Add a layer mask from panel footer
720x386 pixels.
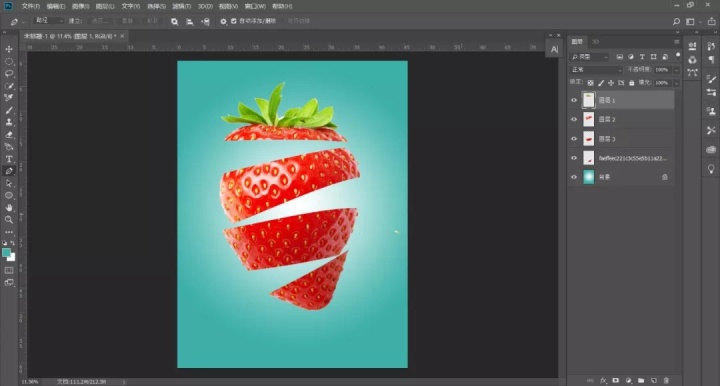click(616, 380)
